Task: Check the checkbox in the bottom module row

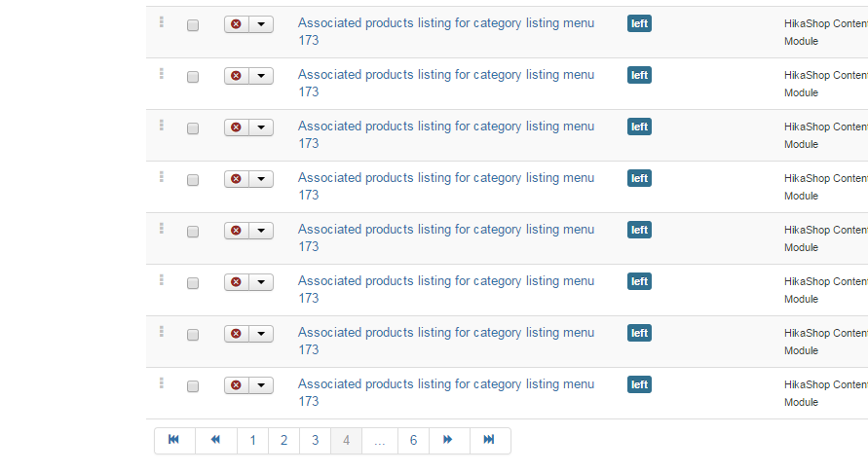Action: (x=193, y=386)
